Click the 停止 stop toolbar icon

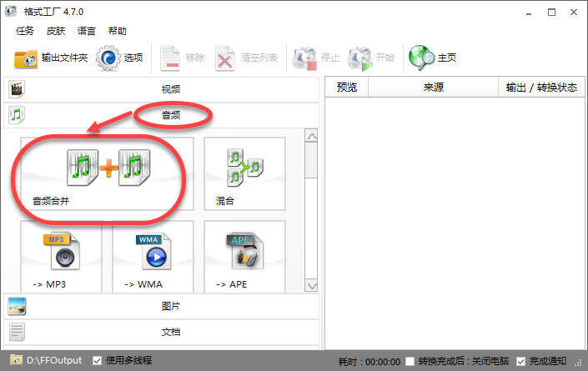pyautogui.click(x=304, y=58)
